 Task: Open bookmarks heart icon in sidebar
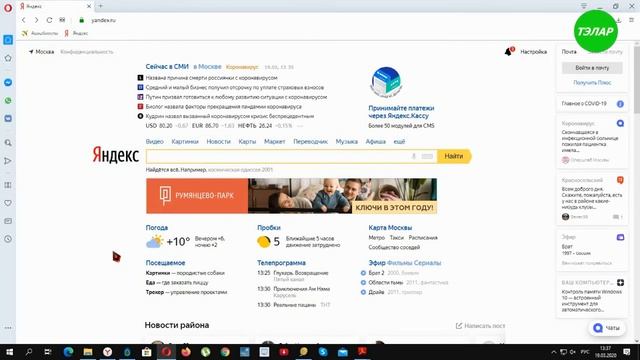[8, 203]
